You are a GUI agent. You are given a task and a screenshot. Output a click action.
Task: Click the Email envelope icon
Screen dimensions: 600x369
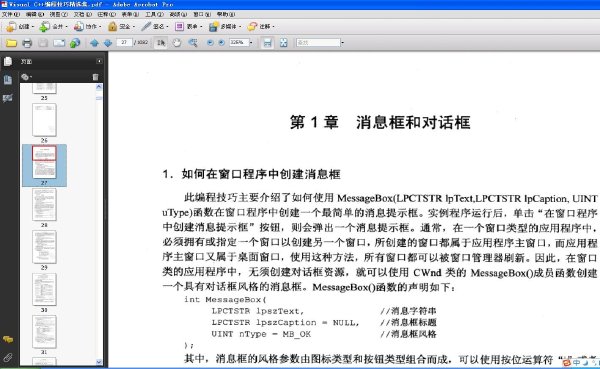pos(59,43)
